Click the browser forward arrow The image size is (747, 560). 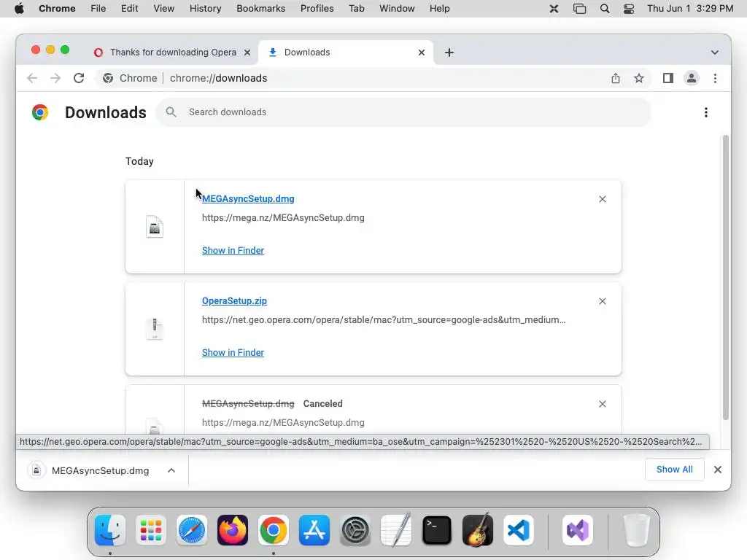click(55, 78)
